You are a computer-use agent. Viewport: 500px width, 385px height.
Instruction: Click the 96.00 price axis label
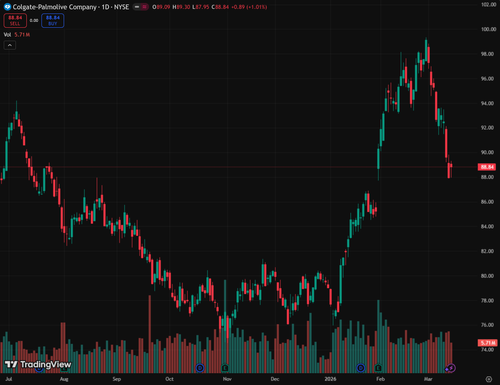(x=487, y=79)
